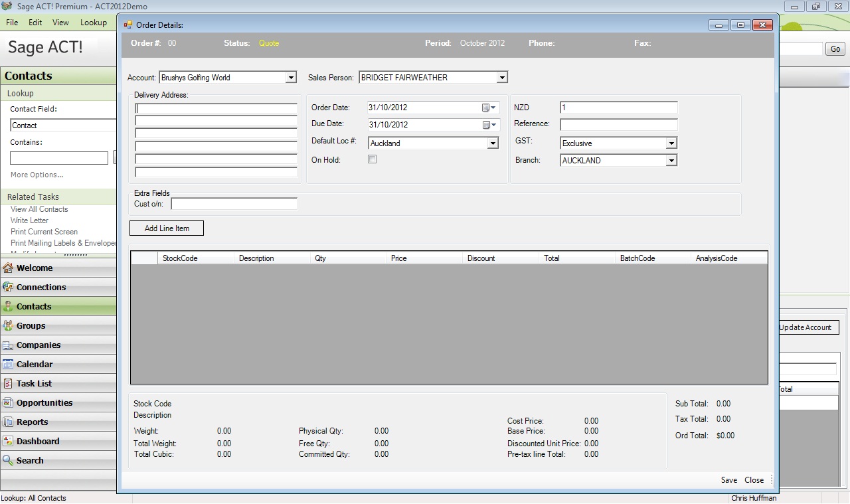Open Due Date calendar picker icon

pyautogui.click(x=489, y=125)
